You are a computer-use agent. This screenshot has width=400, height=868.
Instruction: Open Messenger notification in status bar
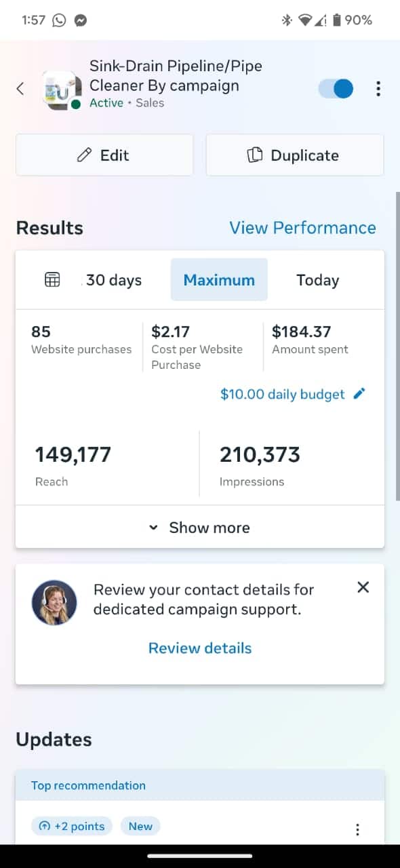coord(79,20)
